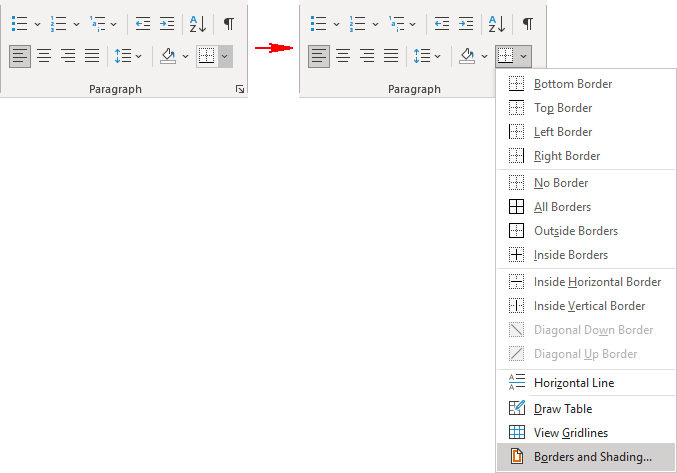
Task: Select Bottom Border from the menu
Action: tap(585, 84)
